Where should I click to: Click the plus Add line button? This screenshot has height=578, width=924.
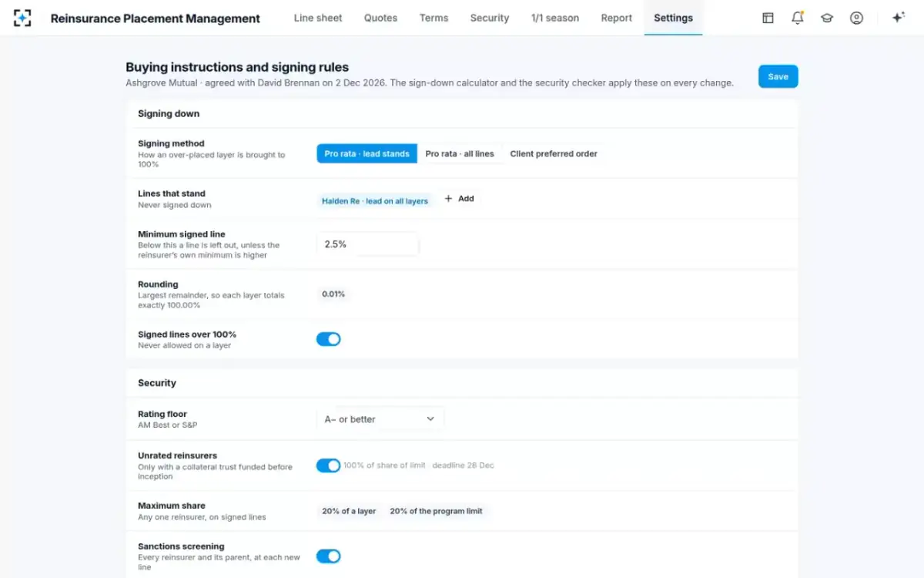(x=460, y=199)
